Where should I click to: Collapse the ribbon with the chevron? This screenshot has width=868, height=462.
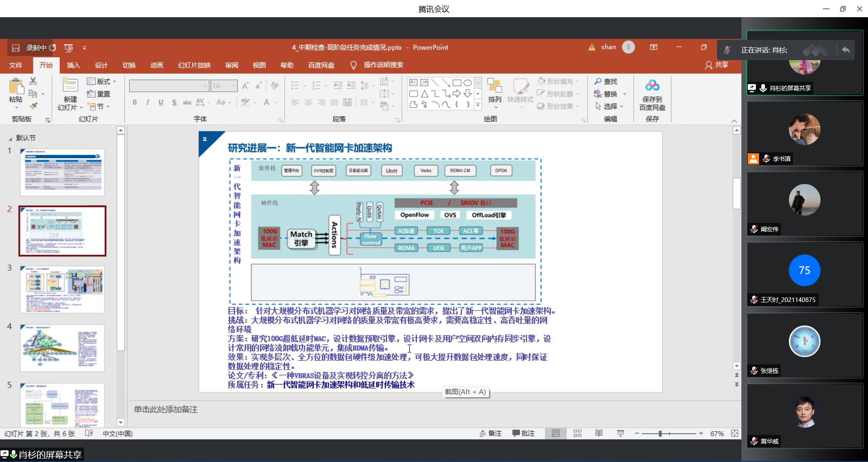coord(734,121)
